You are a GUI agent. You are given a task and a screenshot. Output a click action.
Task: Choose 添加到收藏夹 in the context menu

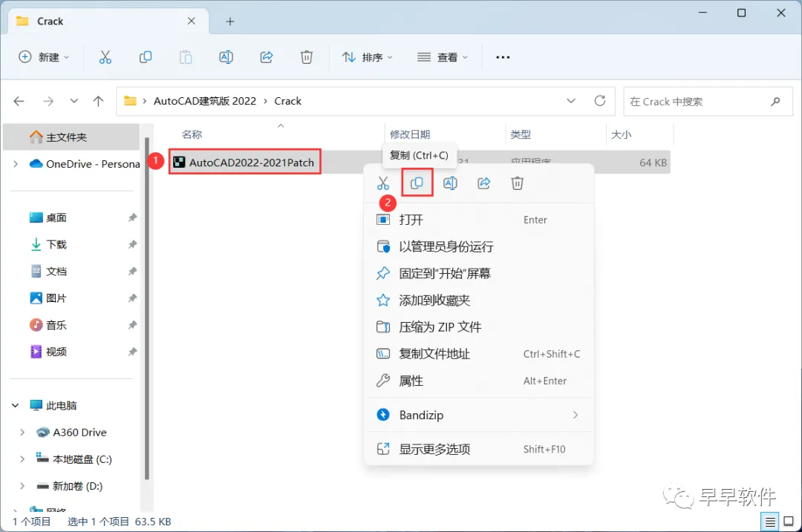(479, 300)
